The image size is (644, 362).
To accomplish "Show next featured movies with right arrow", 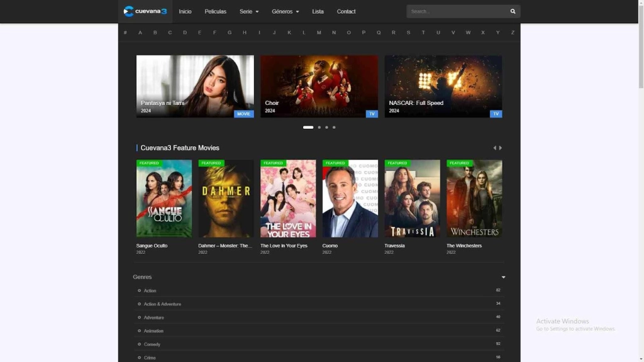I will (x=501, y=148).
